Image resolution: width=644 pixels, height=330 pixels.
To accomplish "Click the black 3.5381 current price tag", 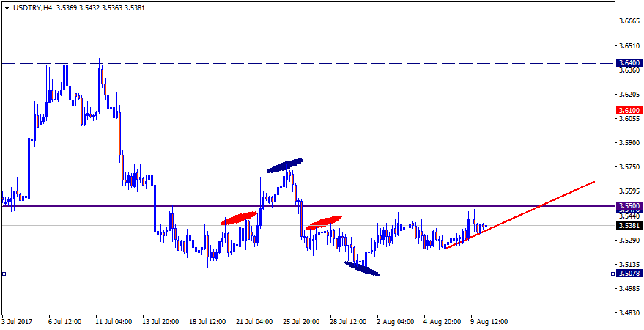I will 629,226.
